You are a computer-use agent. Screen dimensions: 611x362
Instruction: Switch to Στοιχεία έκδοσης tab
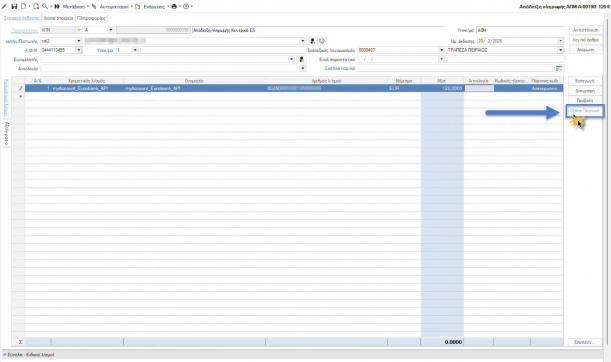tap(22, 18)
